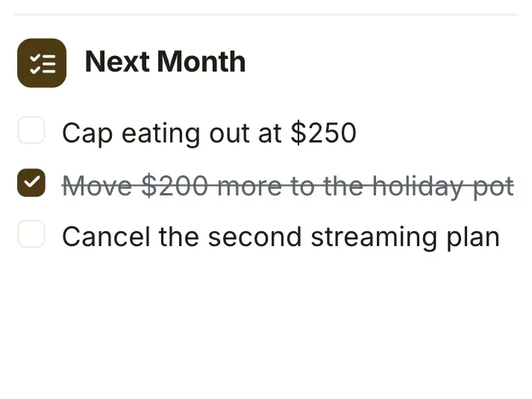The image size is (532, 399).
Task: Click the word at before $250
Action: tap(270, 133)
